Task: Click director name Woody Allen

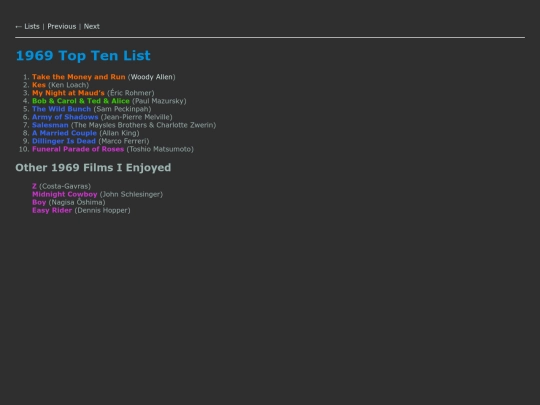Action: pos(152,77)
